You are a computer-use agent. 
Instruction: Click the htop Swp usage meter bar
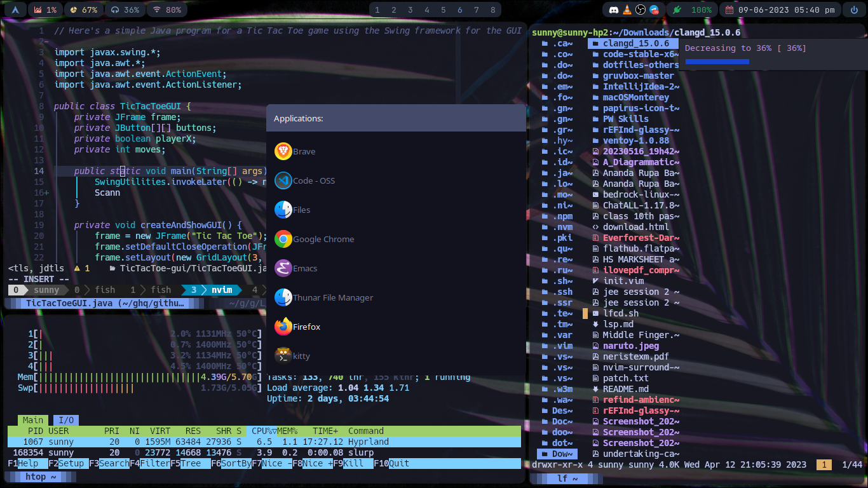point(140,388)
